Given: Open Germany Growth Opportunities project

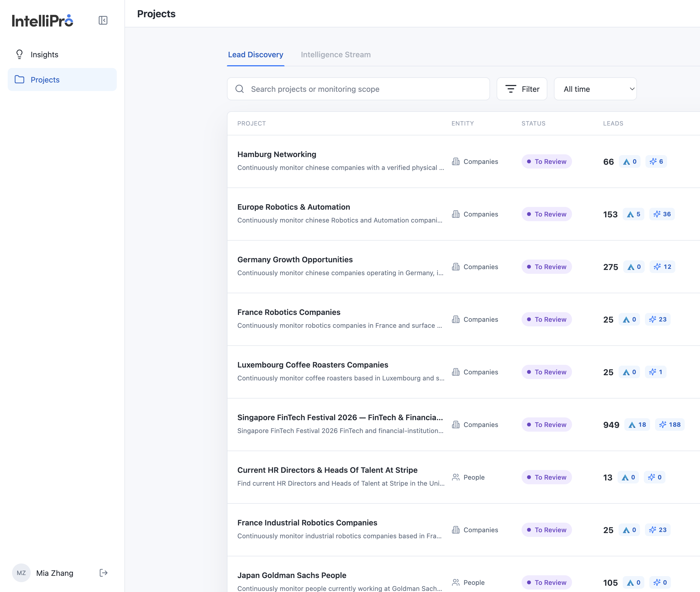Looking at the screenshot, I should point(295,260).
